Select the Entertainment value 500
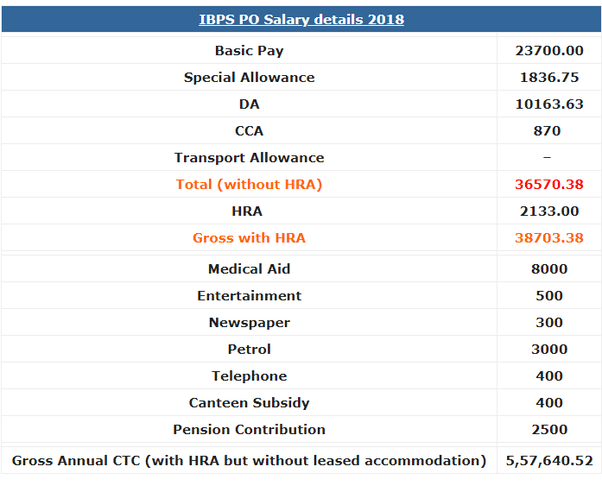This screenshot has width=602, height=492. [x=549, y=296]
